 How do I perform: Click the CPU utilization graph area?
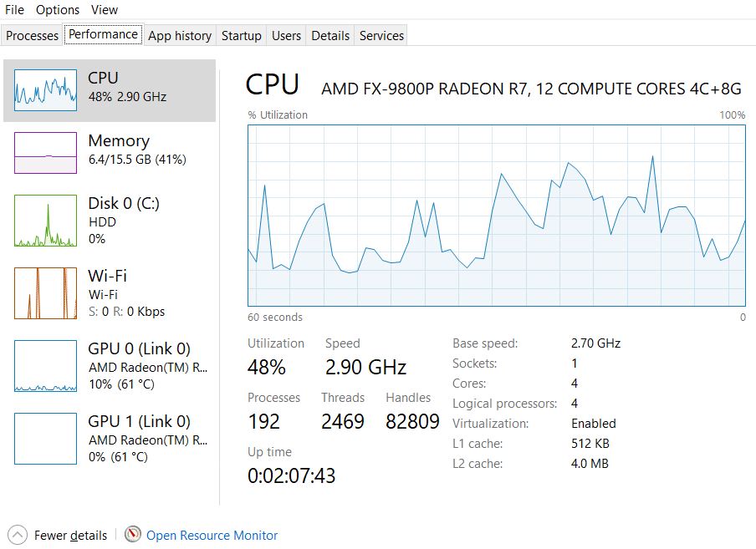(496, 216)
